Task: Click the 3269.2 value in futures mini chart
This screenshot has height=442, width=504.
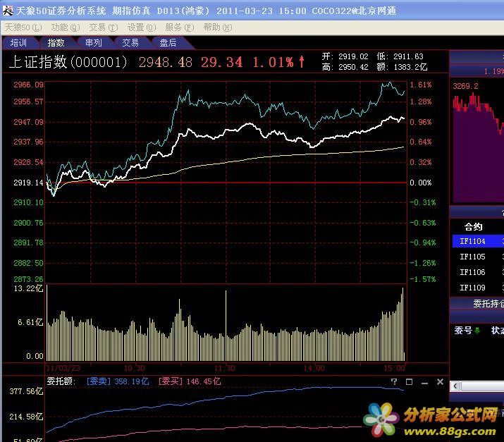Action: [465, 86]
